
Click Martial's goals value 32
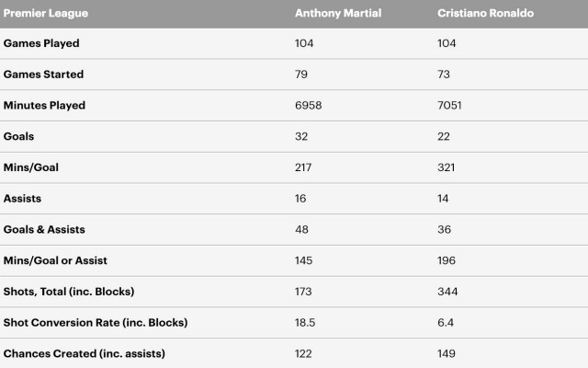[301, 136]
